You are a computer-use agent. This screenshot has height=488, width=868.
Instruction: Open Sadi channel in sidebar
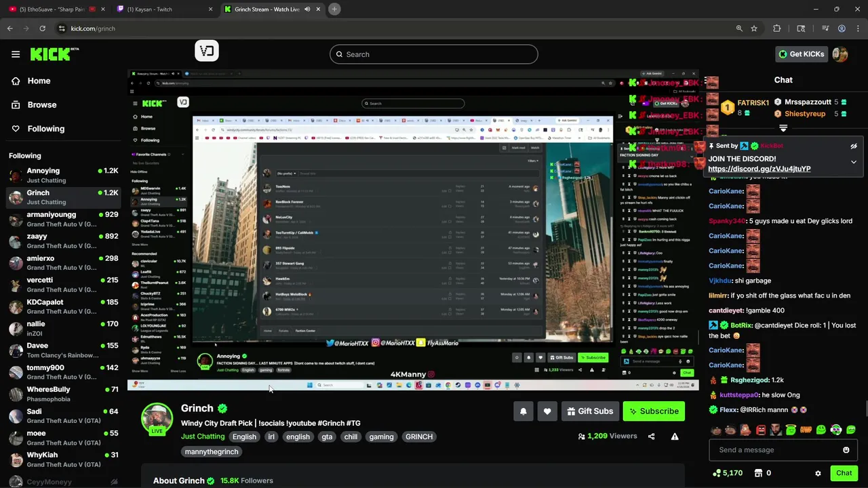pyautogui.click(x=63, y=415)
